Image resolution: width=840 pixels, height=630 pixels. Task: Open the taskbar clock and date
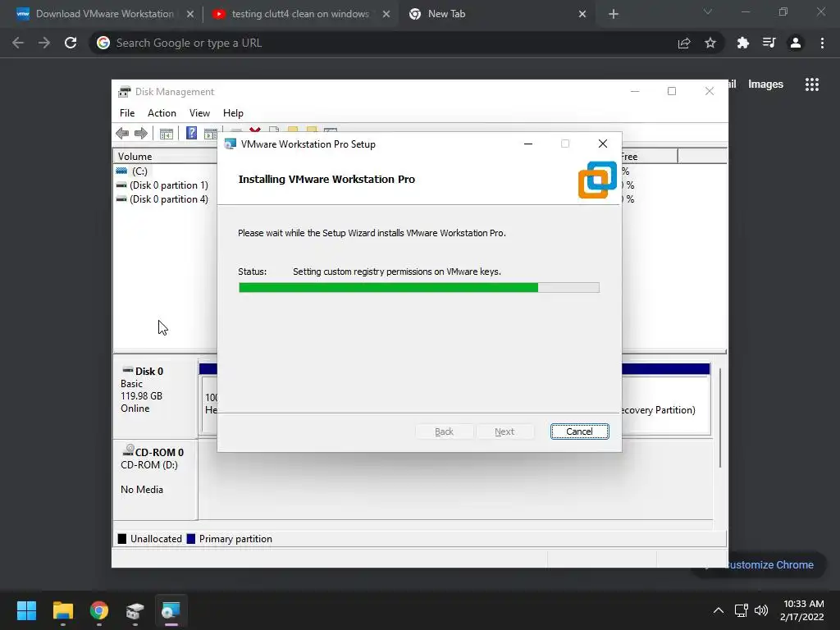(x=802, y=610)
